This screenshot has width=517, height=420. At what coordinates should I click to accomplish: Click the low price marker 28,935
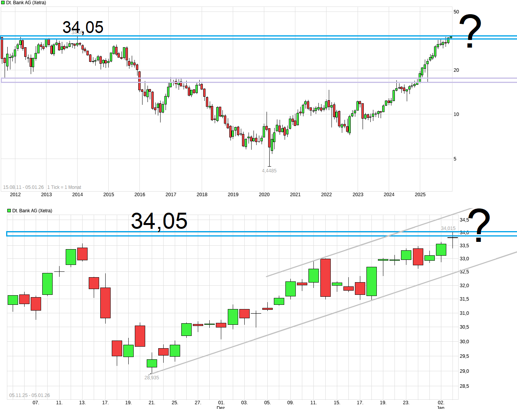[x=151, y=378]
